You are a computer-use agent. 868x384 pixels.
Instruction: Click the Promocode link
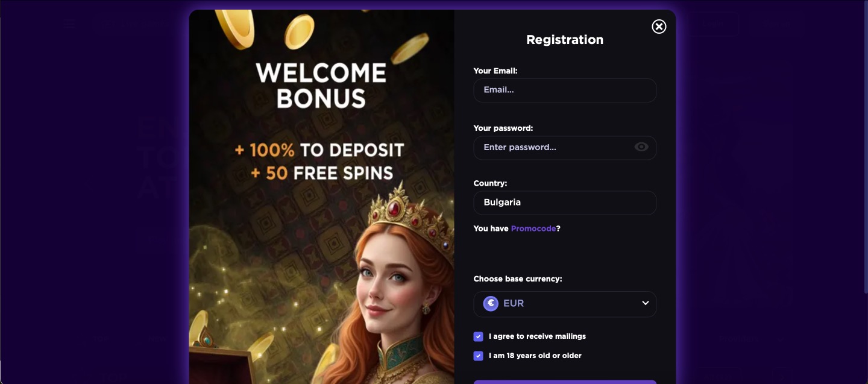point(533,228)
